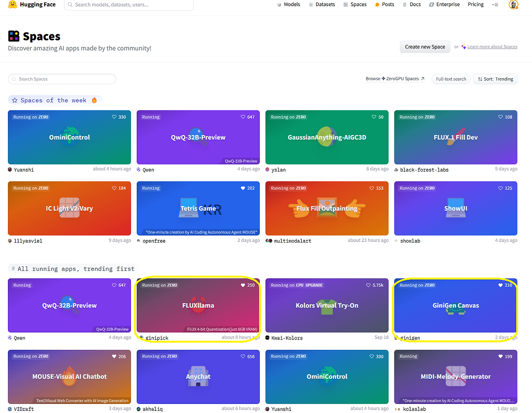Like the Anychat space
Screen dimensions: 532x413
[243, 356]
